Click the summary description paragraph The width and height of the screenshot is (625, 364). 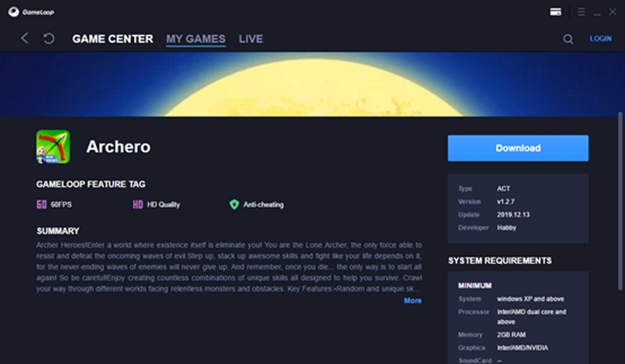[229, 267]
